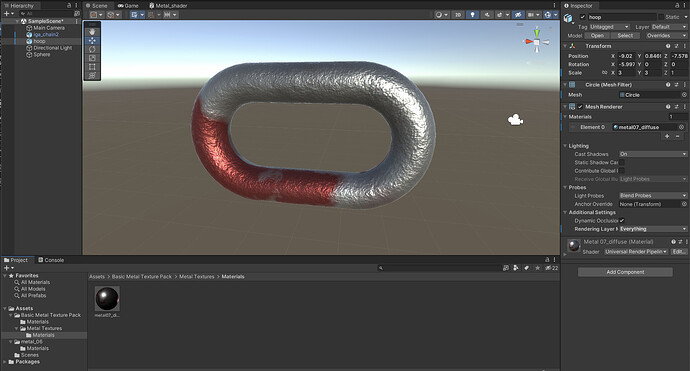Select the Move tool in scene toolbar
The width and height of the screenshot is (690, 371).
click(x=92, y=40)
